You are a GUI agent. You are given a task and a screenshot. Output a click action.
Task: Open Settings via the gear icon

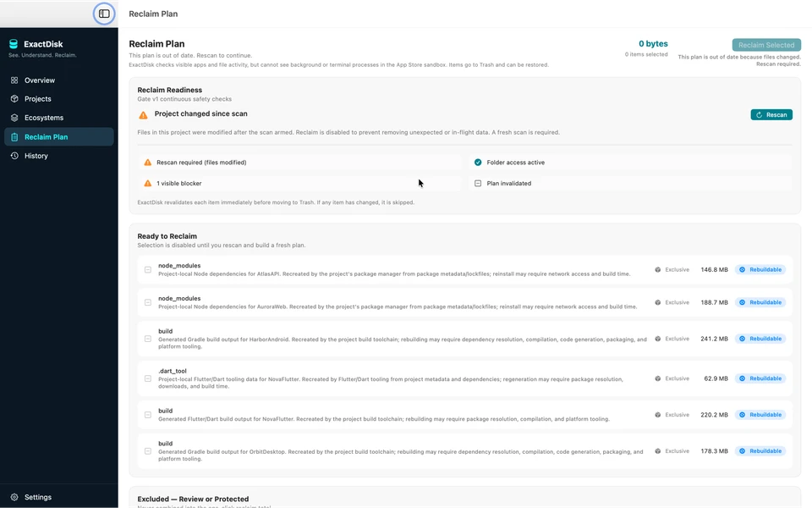click(x=14, y=497)
